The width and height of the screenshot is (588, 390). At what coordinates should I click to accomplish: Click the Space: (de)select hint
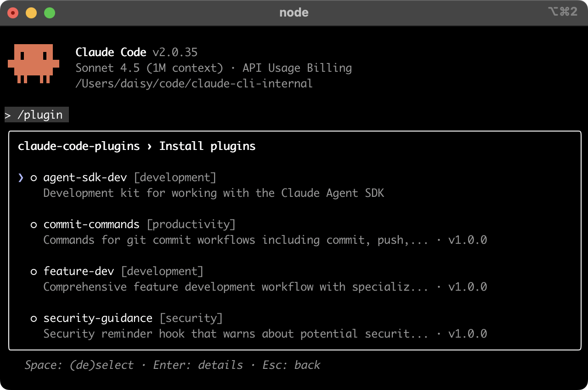pyautogui.click(x=79, y=365)
